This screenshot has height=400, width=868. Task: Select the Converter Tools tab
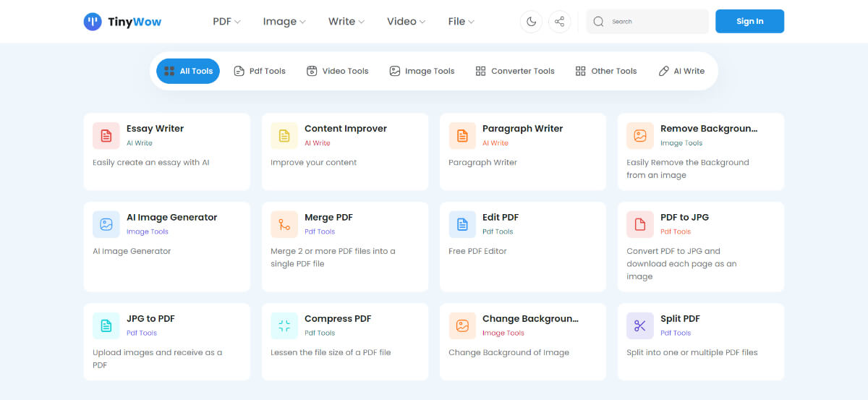515,71
